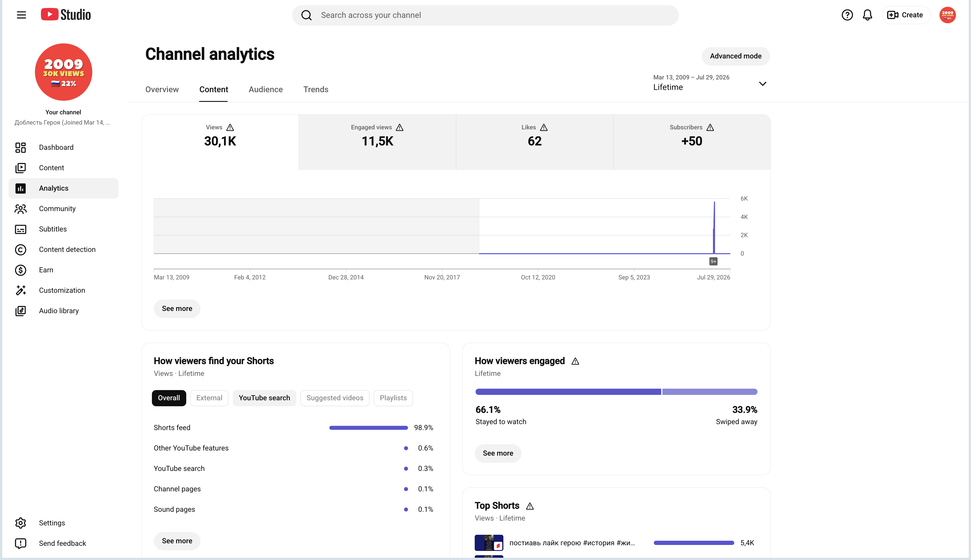The width and height of the screenshot is (971, 560).
Task: Switch to the Content analytics tab
Action: click(214, 89)
